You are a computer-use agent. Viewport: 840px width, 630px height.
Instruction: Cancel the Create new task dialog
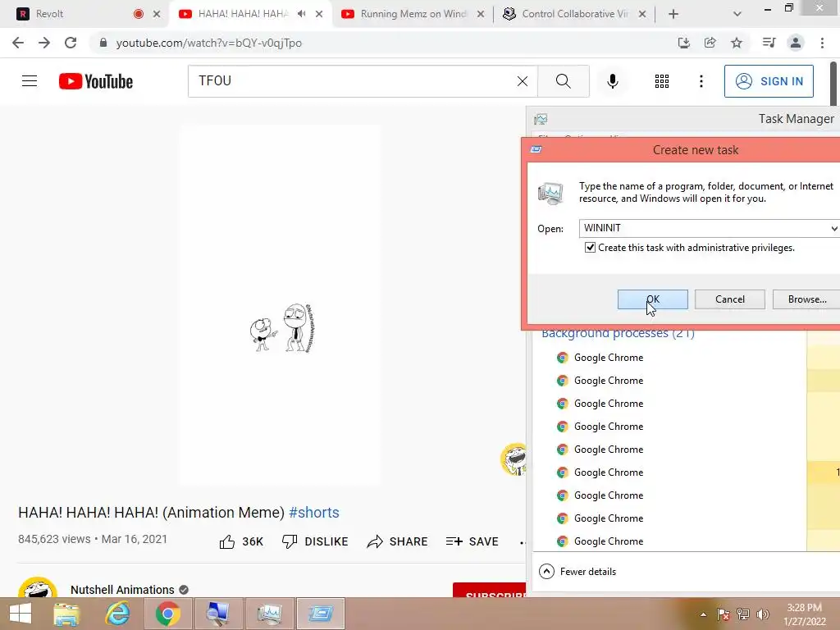pos(729,299)
